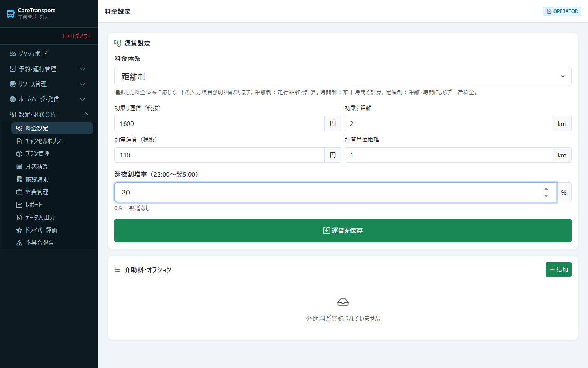Viewport: 588px width, 368px height.
Task: Click the CareTransport bus logo icon
Action: (11, 14)
